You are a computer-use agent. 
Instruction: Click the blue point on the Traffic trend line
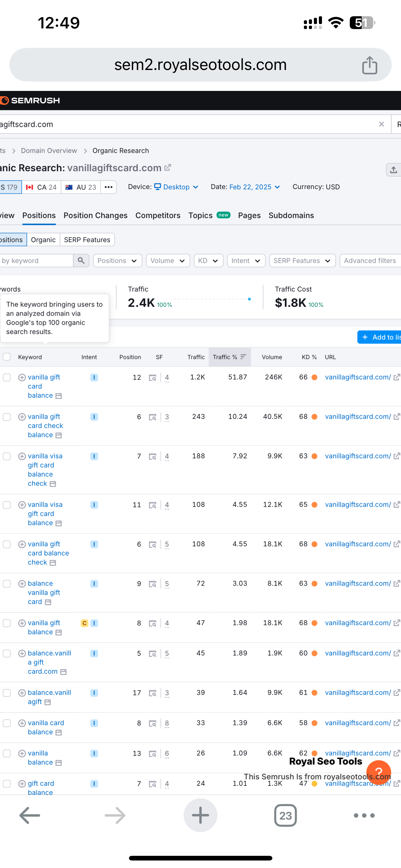(x=249, y=299)
